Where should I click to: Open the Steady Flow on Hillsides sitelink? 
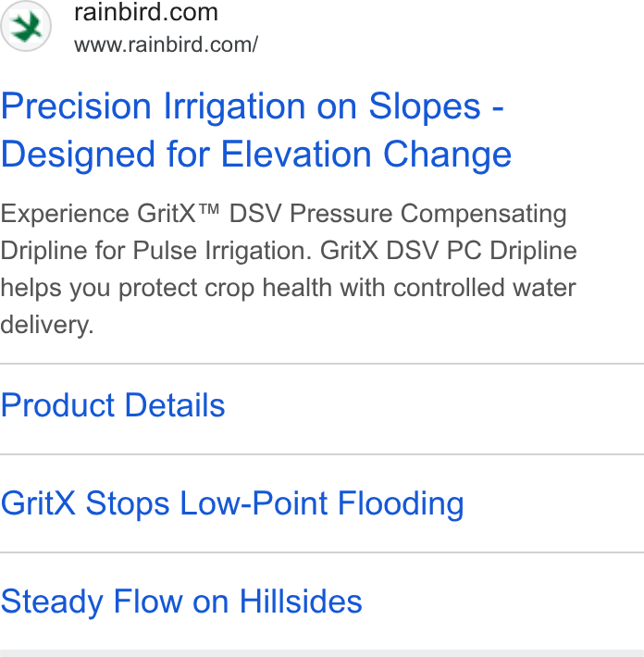click(181, 601)
